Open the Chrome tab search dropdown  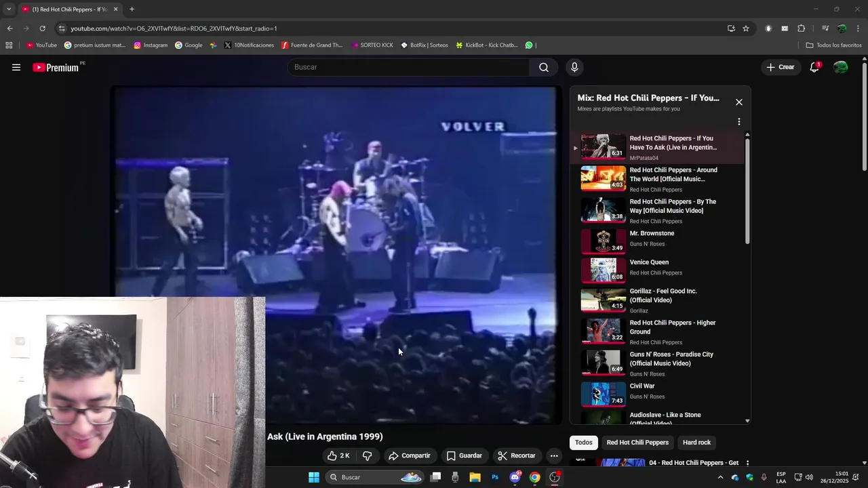(x=9, y=9)
